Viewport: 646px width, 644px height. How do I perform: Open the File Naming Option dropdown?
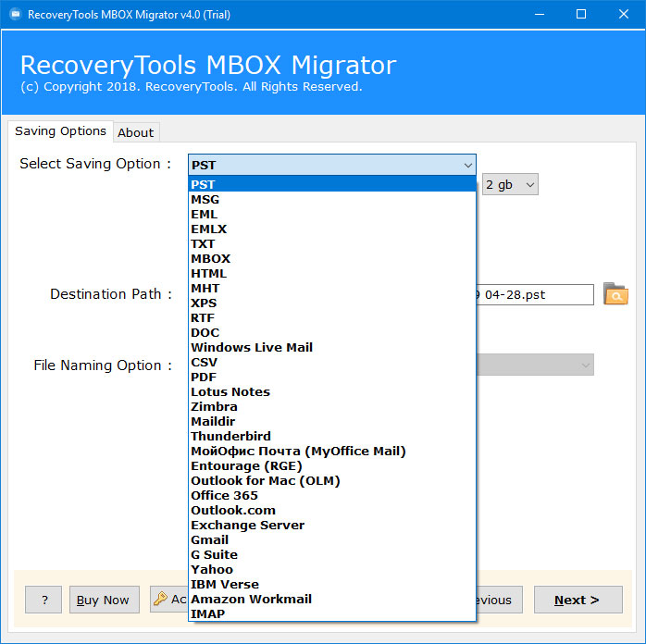coord(535,365)
